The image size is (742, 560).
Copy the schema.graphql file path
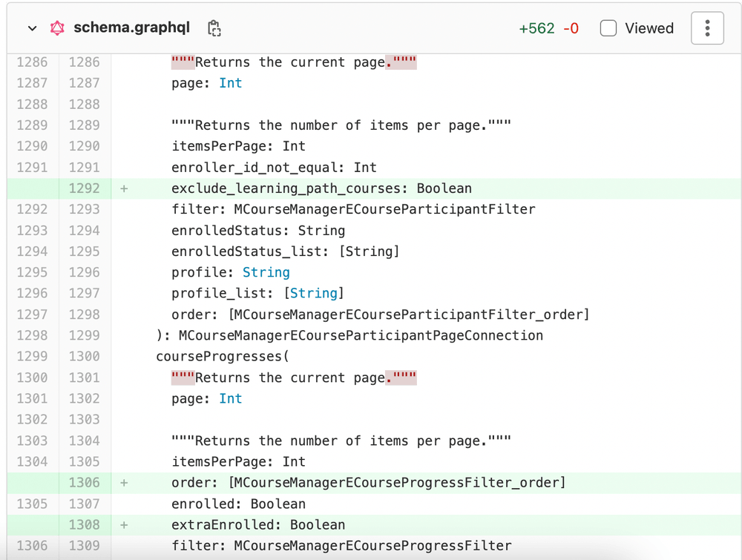click(x=214, y=28)
